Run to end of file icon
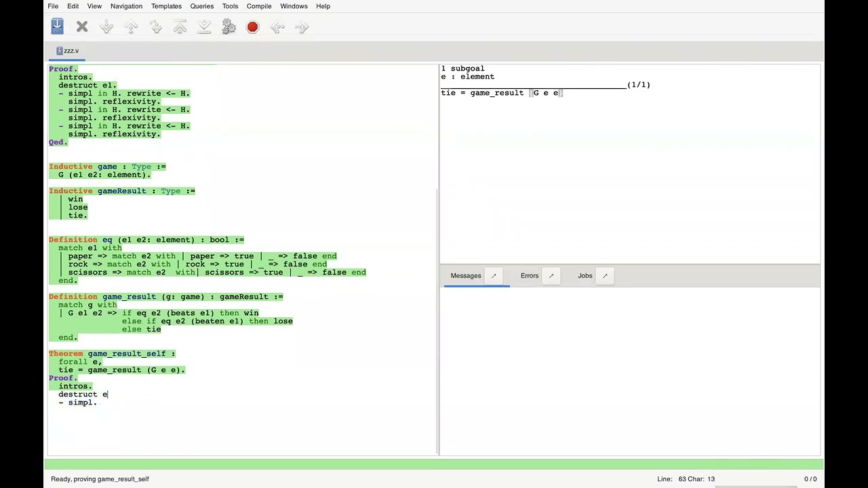Screen dimensions: 868x488 click(204, 27)
